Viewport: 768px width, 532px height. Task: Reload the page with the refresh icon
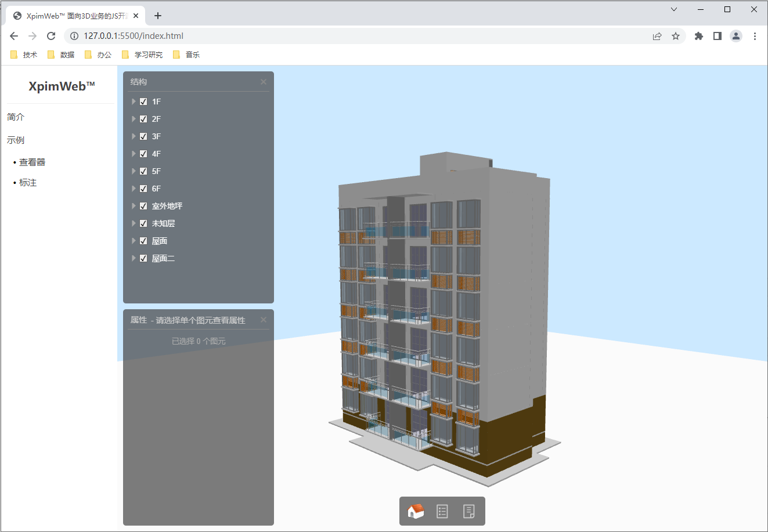coord(51,35)
